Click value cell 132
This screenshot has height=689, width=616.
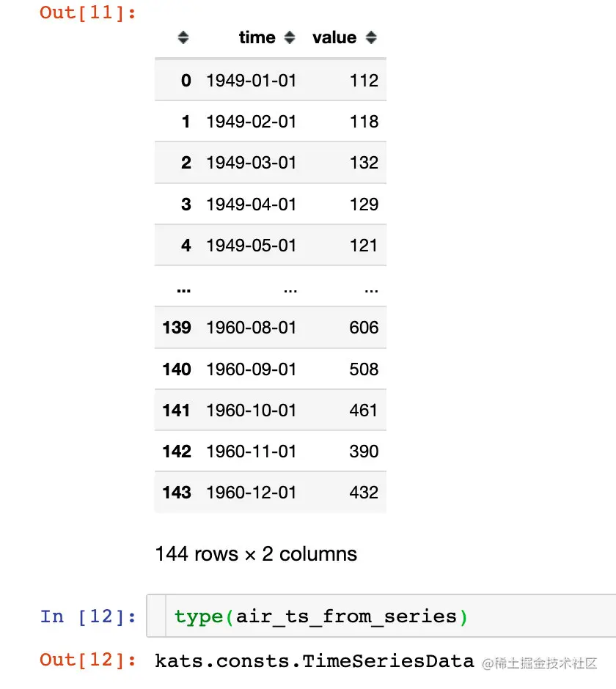(x=364, y=163)
